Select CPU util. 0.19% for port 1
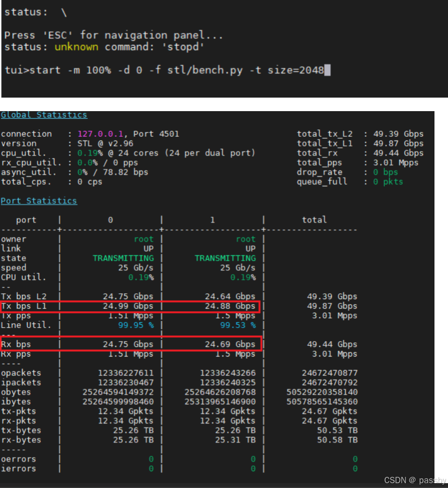The height and width of the screenshot is (488, 448). (x=243, y=277)
